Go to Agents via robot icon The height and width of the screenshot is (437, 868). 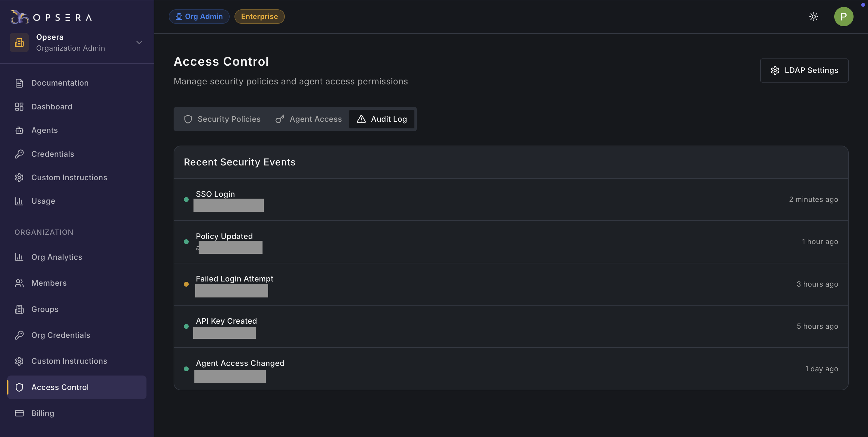[x=19, y=130]
